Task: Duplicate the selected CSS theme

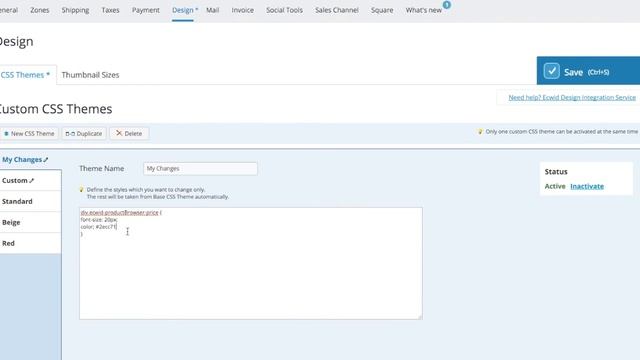Action: click(x=84, y=133)
